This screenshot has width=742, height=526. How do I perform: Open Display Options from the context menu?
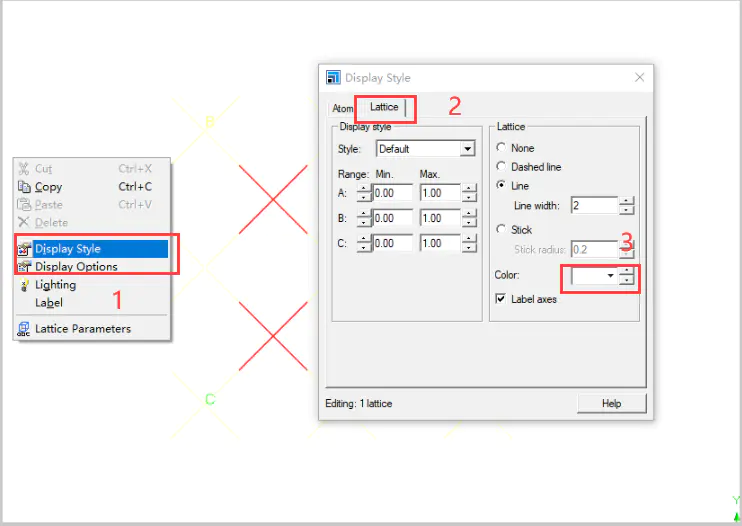pos(92,267)
